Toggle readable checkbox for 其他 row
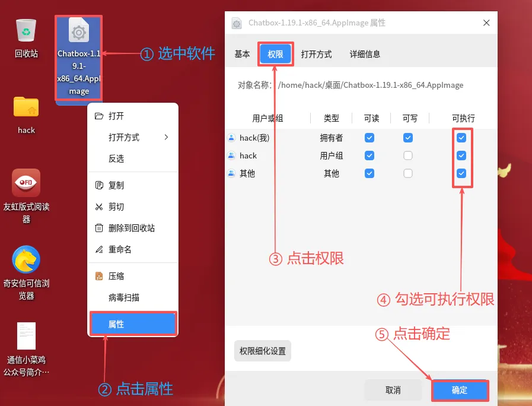Viewport: 532px width, 406px height. (x=369, y=173)
